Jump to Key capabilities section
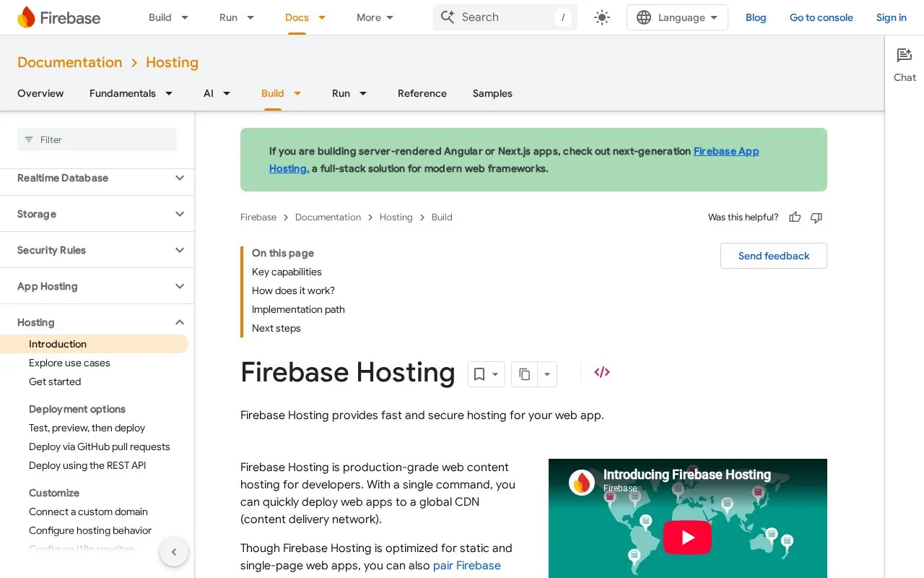 287,272
